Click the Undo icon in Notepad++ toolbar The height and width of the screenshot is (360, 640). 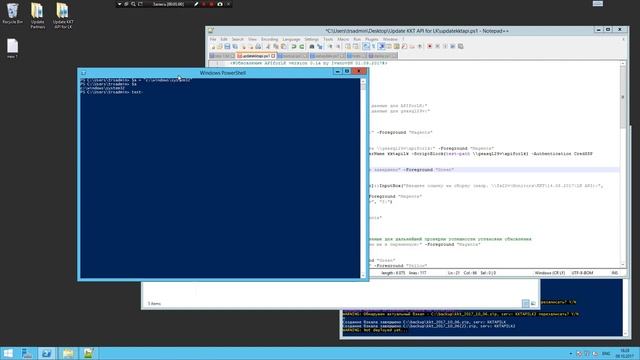(x=294, y=47)
